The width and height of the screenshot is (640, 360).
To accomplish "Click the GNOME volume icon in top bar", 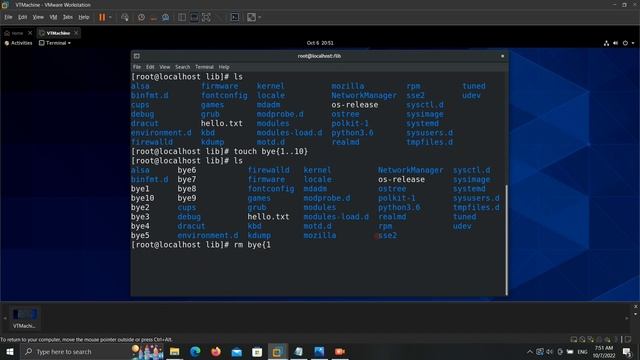I will coord(616,43).
